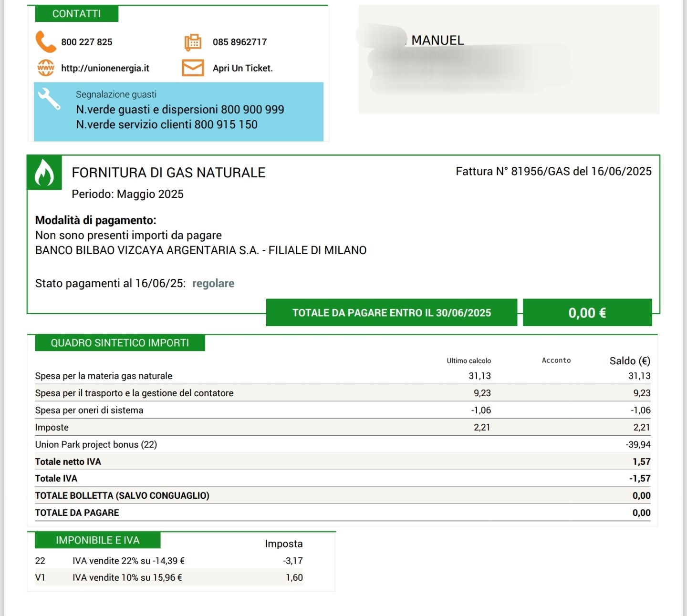Click Fattura N° 81956/GAS del 16/06/2025
The image size is (687, 616).
point(553,171)
